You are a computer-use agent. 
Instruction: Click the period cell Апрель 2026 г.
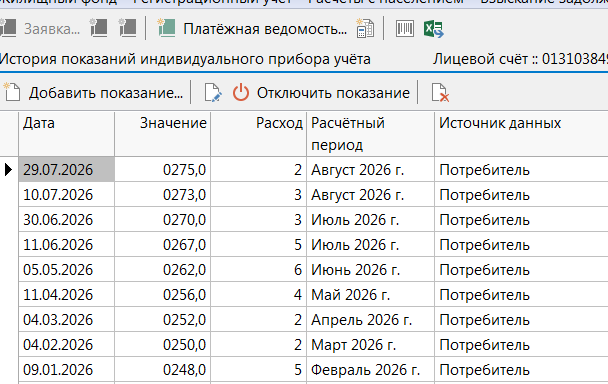[x=370, y=320]
